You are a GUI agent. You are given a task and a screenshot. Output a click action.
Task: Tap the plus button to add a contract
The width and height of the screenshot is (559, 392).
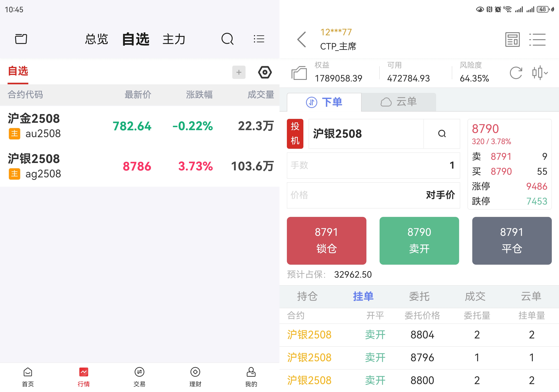[x=239, y=72]
